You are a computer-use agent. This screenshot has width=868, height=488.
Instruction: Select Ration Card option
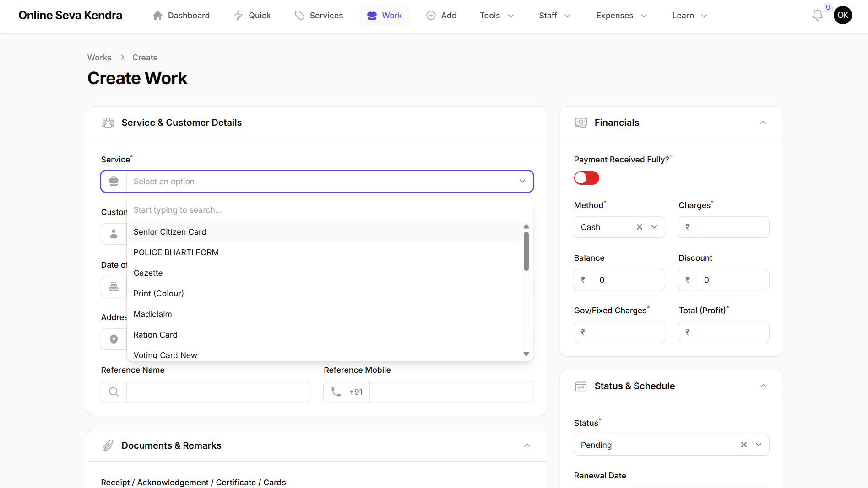pyautogui.click(x=325, y=335)
